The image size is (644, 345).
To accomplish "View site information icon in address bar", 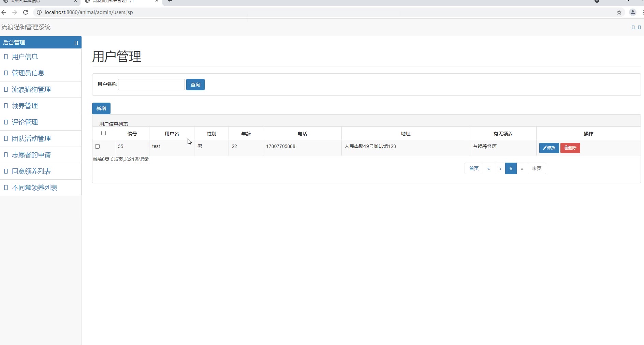I will click(39, 12).
